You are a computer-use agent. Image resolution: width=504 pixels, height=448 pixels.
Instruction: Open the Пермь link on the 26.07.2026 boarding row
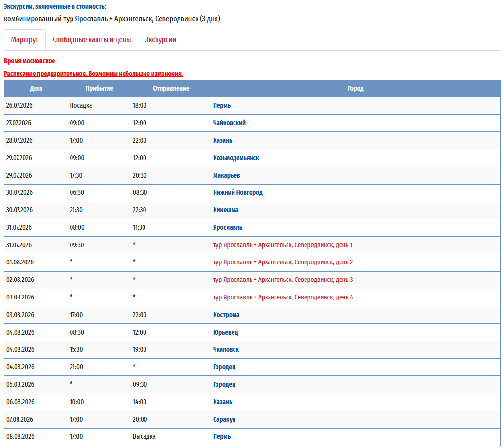click(222, 106)
